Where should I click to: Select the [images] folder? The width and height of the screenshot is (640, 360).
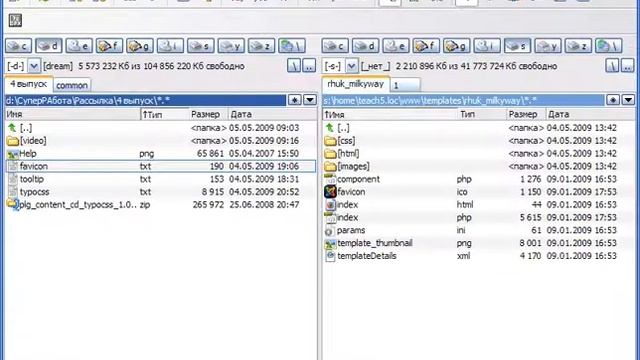click(478, 166)
